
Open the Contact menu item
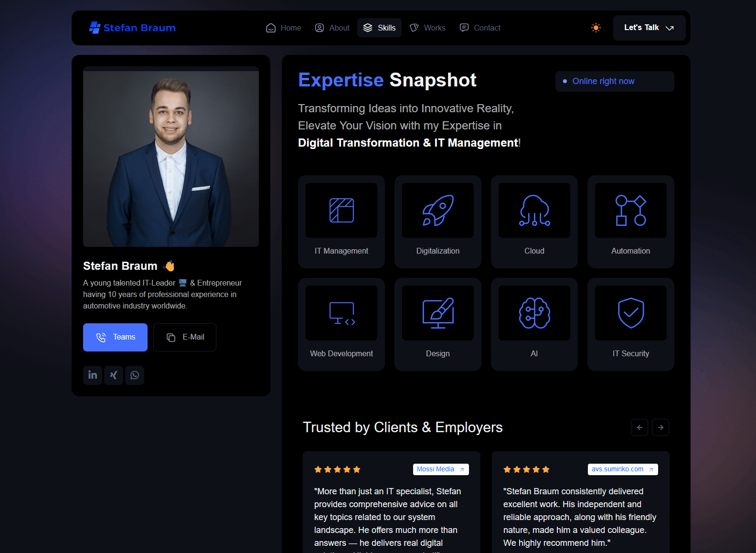pos(480,28)
